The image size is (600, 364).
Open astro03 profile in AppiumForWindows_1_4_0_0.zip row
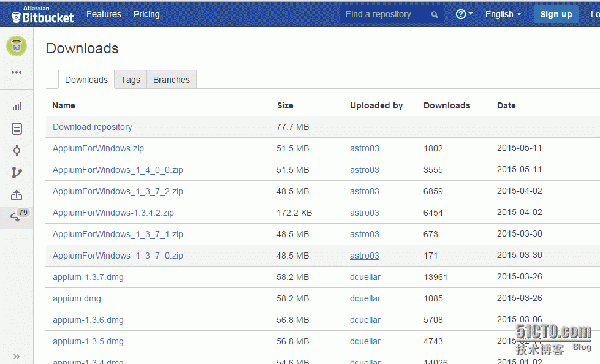(x=364, y=170)
